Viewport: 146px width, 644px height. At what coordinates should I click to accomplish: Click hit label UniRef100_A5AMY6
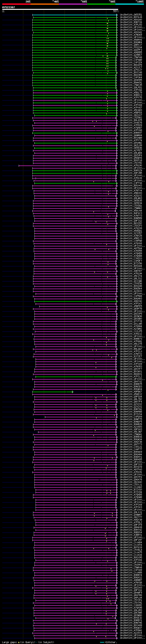131,40
